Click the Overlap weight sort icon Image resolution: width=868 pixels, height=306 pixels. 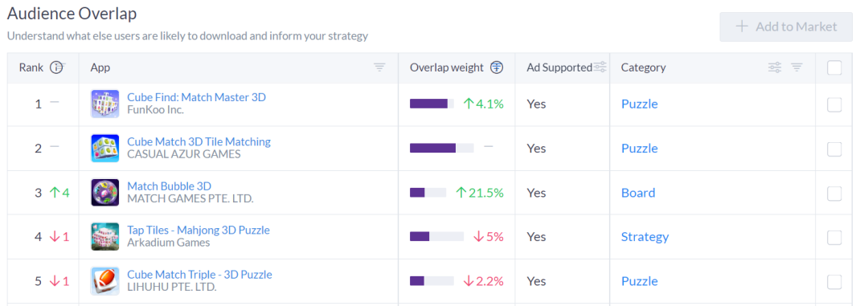[x=497, y=67]
